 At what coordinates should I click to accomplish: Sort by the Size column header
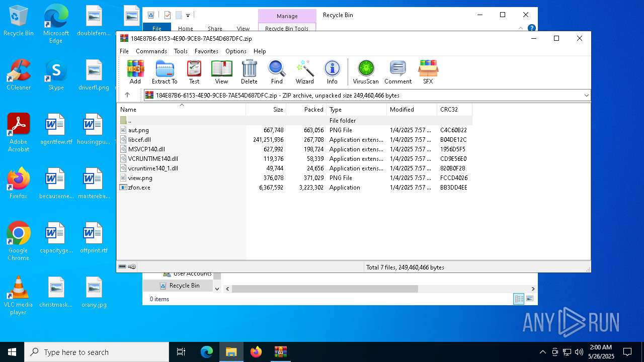click(266, 110)
